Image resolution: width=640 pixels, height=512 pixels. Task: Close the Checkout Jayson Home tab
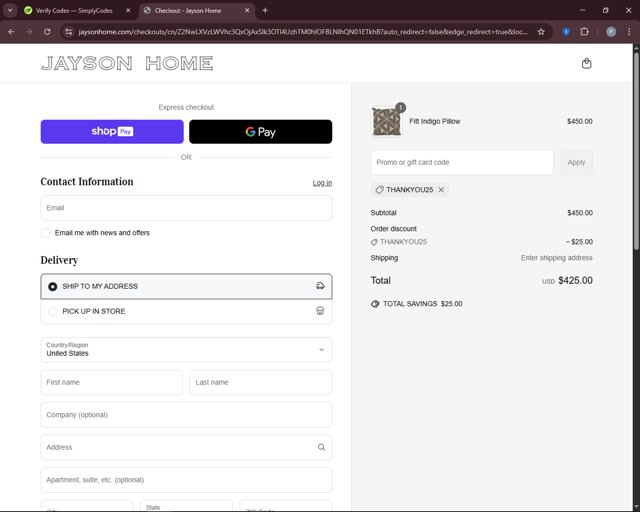click(x=247, y=11)
